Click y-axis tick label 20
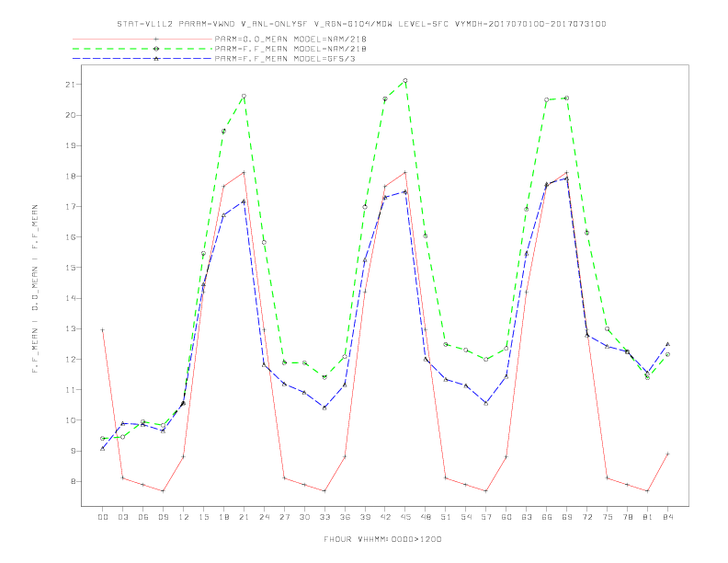728x563 pixels. click(x=71, y=115)
